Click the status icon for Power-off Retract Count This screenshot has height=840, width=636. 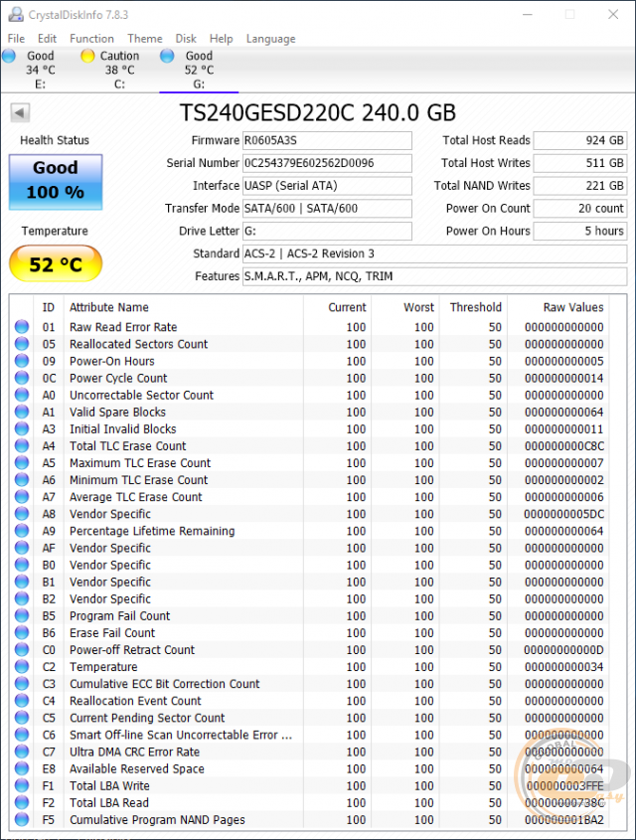[22, 649]
